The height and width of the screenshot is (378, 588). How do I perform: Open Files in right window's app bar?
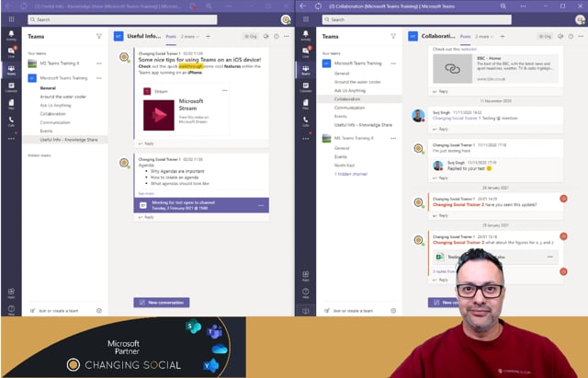[306, 104]
